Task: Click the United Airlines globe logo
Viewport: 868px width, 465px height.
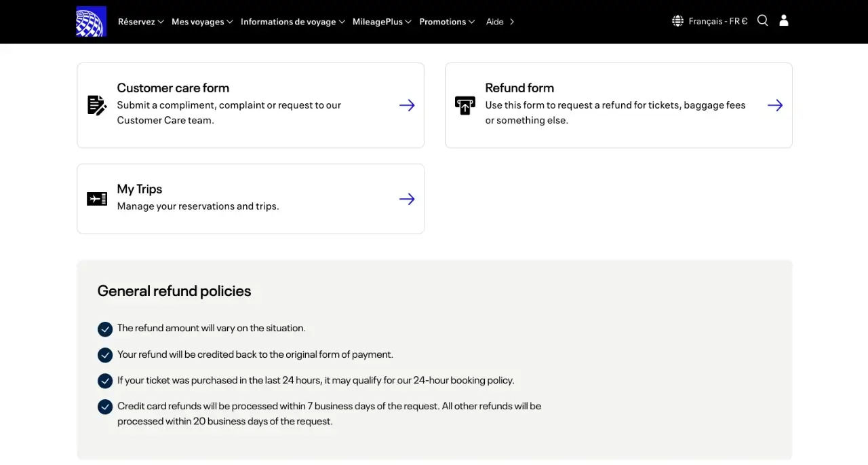Action: pos(92,21)
